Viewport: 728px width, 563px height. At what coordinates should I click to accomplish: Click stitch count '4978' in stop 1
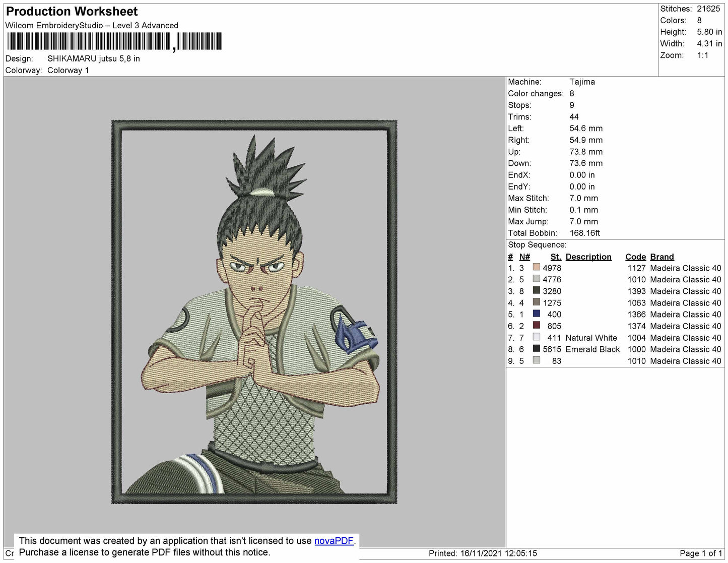[552, 268]
